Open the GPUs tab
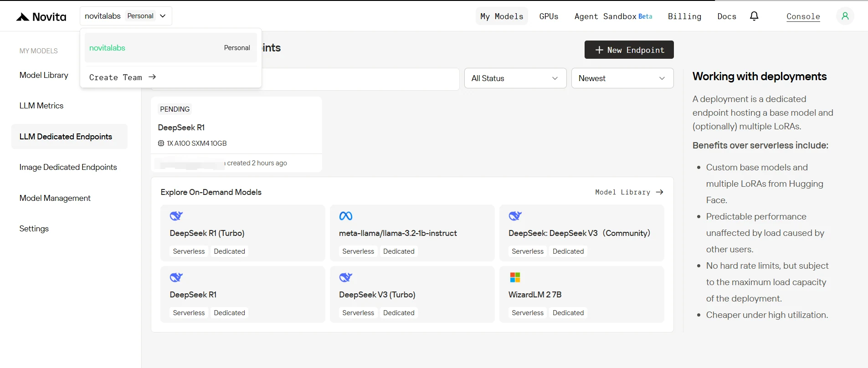 pyautogui.click(x=549, y=16)
